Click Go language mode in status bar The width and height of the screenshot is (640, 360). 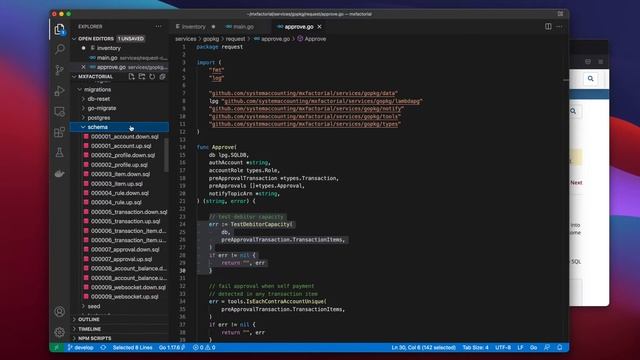[533, 347]
